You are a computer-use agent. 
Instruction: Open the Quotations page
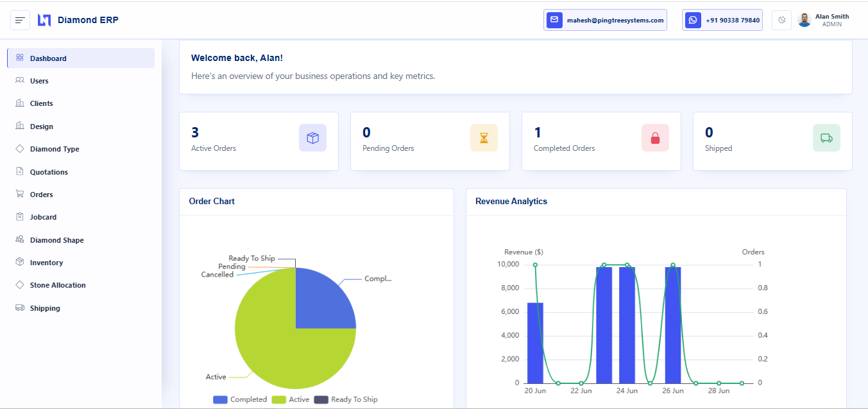click(x=81, y=172)
